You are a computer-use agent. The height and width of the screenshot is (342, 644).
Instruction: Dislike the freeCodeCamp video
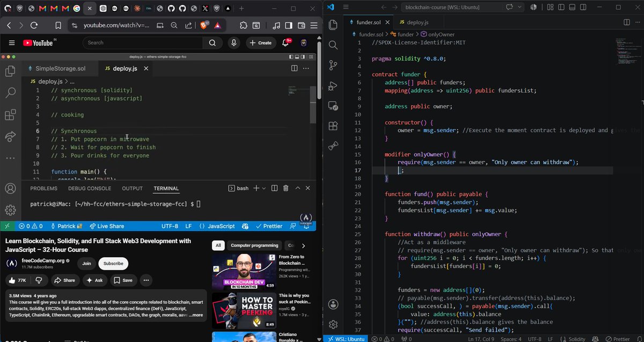39,280
